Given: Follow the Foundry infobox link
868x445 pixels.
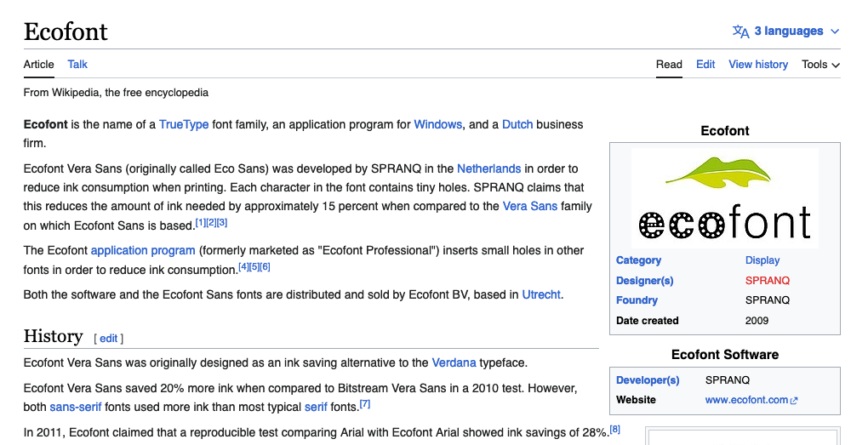Looking at the screenshot, I should 637,300.
